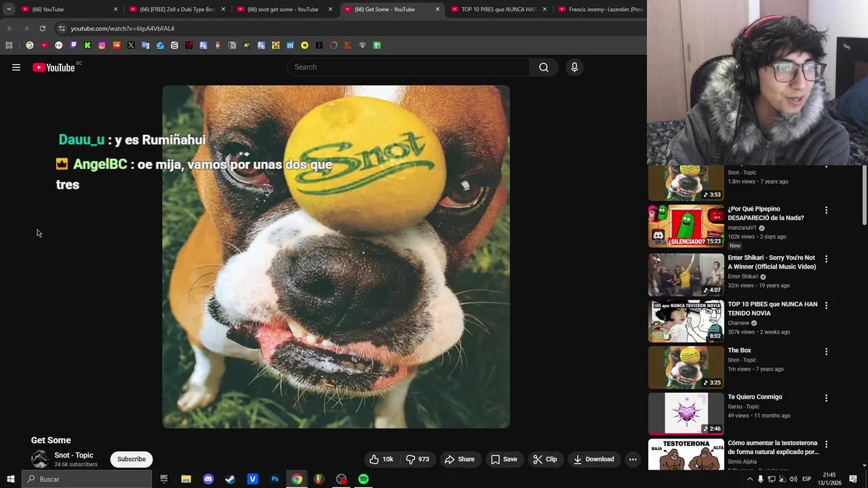Open the Kick bookmark

coord(87,45)
